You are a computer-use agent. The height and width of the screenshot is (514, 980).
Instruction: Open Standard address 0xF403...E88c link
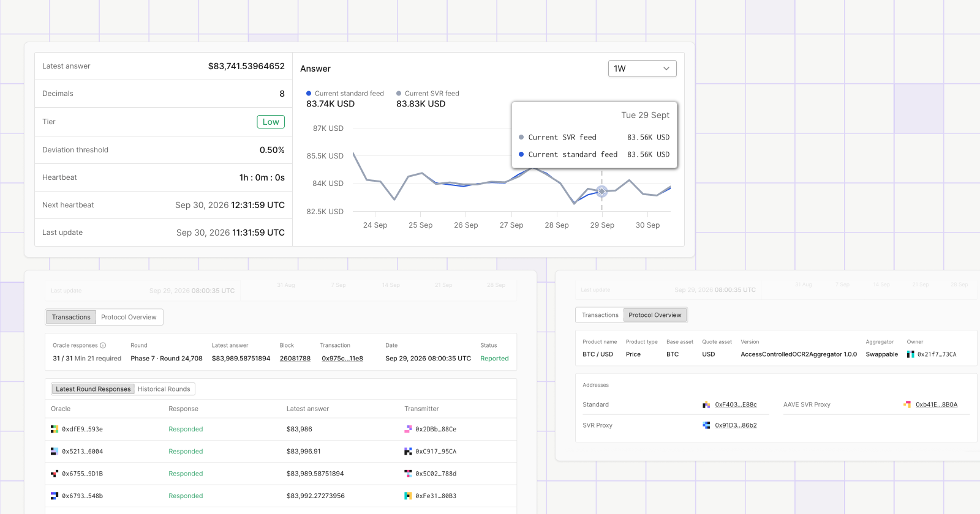coord(736,404)
